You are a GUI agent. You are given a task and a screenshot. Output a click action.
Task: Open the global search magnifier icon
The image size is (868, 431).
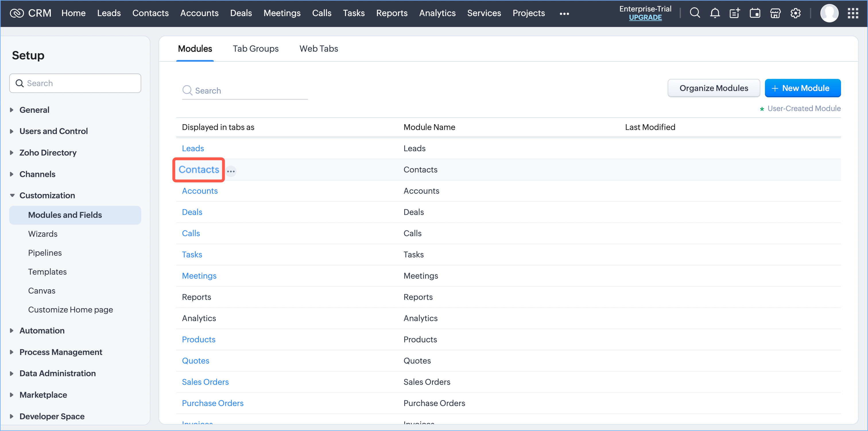694,13
